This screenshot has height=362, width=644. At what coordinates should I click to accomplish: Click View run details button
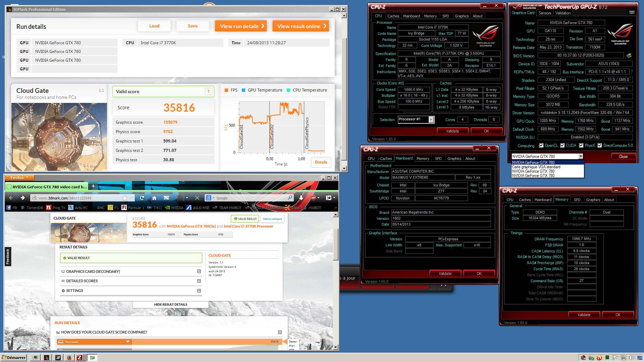(x=241, y=26)
